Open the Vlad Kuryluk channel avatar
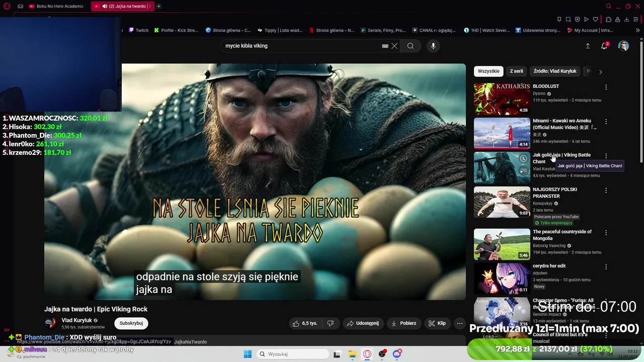Screen dimensions: 644x362 (50, 323)
